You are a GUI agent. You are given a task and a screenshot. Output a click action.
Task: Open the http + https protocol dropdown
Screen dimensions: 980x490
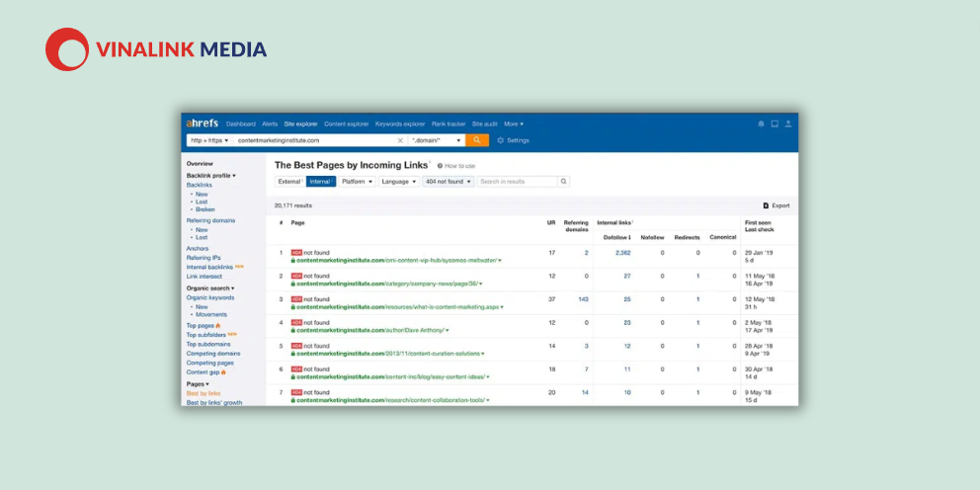[209, 140]
